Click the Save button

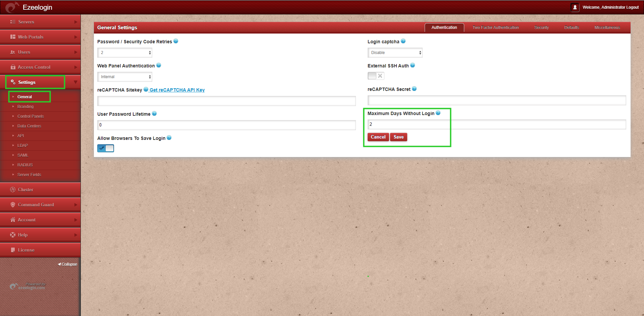pos(398,137)
